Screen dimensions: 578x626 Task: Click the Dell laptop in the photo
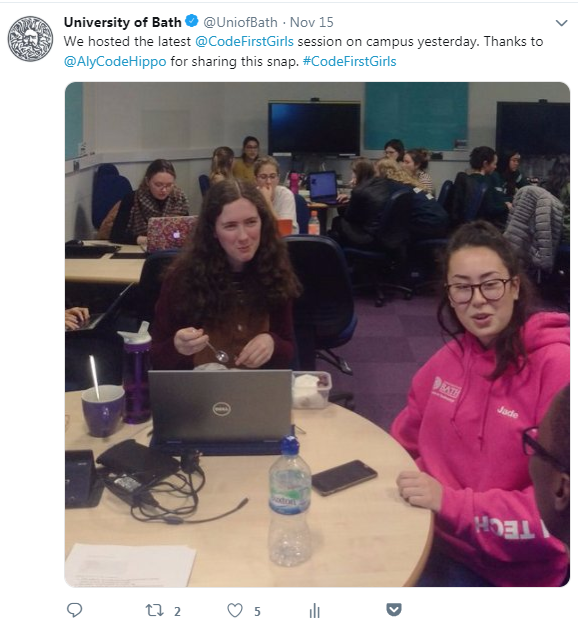221,411
